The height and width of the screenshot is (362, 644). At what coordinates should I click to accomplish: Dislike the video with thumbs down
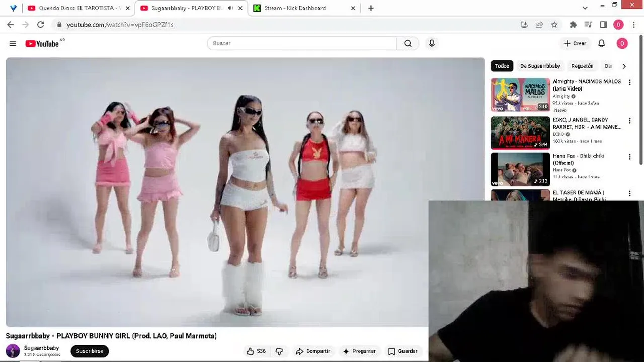[x=279, y=351]
